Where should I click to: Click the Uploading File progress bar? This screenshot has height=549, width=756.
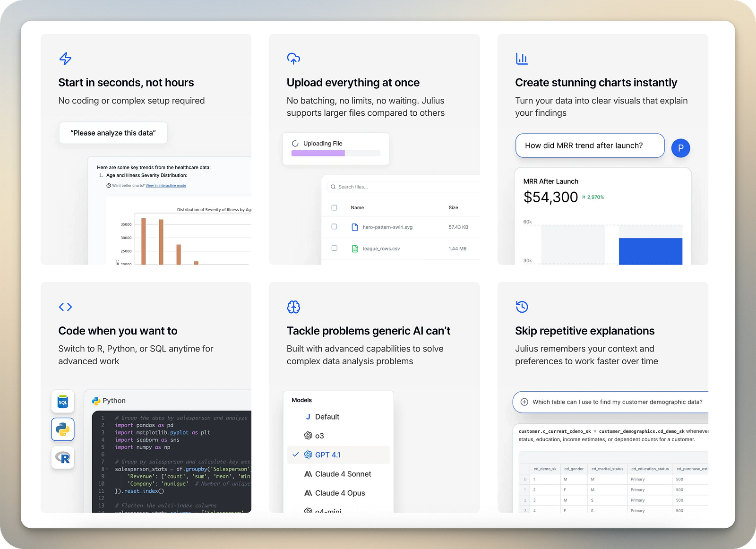(x=335, y=153)
